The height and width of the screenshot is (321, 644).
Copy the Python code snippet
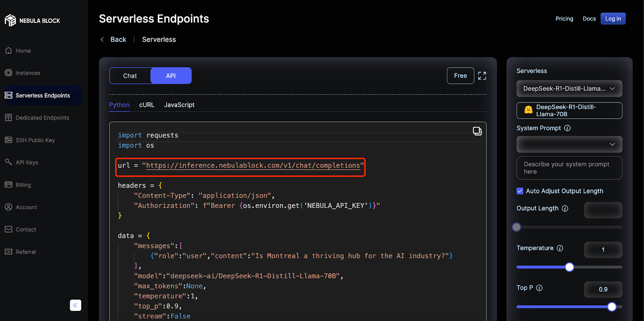pyautogui.click(x=477, y=131)
